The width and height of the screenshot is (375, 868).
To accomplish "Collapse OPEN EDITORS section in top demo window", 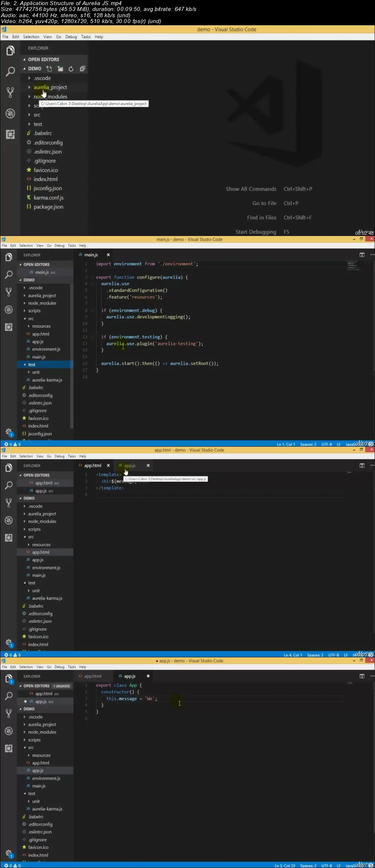I will (x=43, y=59).
